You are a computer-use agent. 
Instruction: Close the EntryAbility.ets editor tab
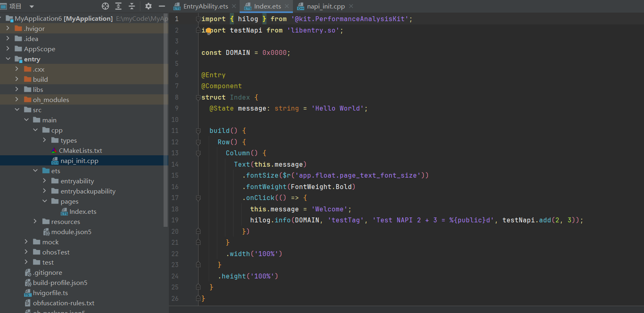tap(234, 6)
